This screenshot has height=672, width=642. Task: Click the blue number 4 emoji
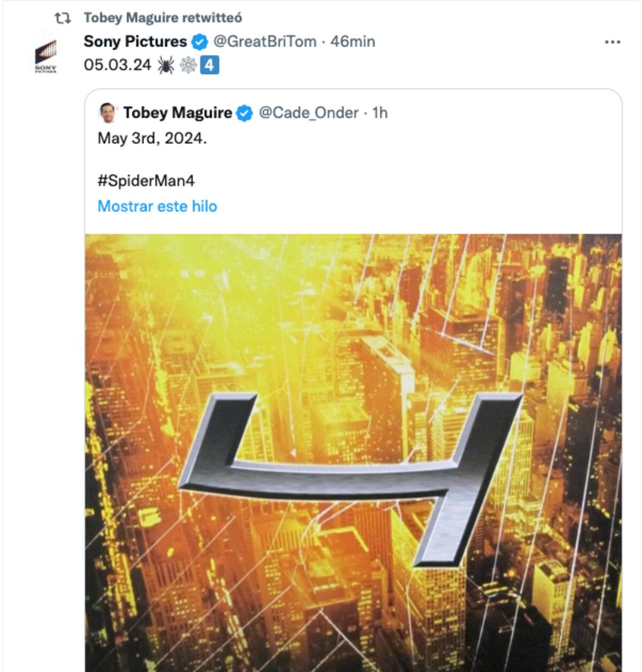pos(210,65)
